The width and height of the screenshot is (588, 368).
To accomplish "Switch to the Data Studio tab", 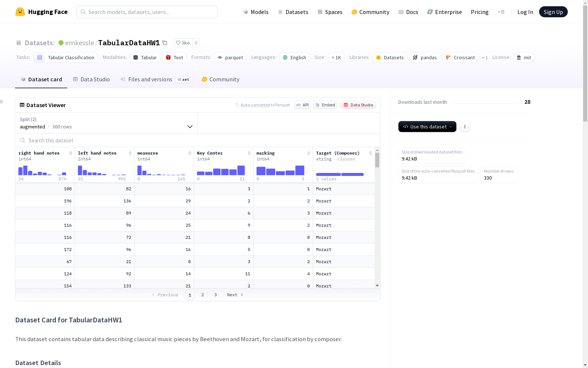I will [92, 79].
